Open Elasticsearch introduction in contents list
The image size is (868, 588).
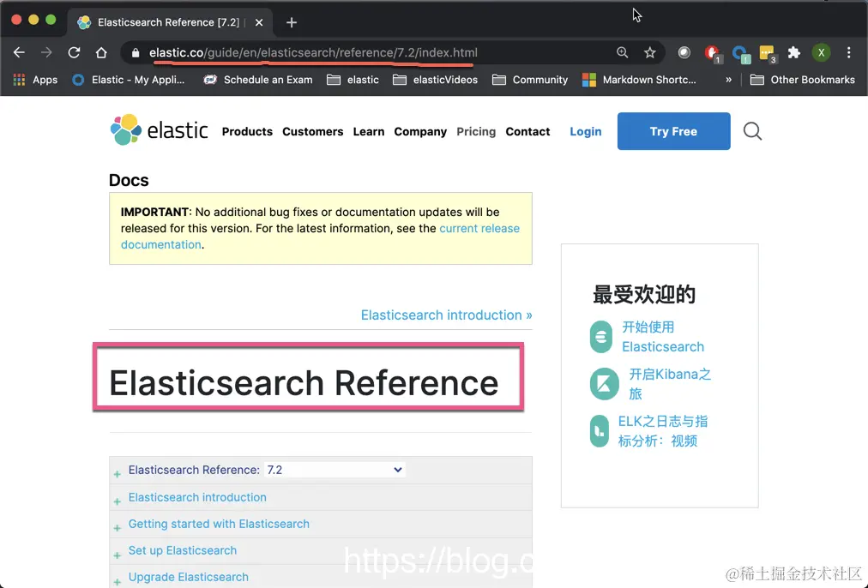(x=197, y=497)
